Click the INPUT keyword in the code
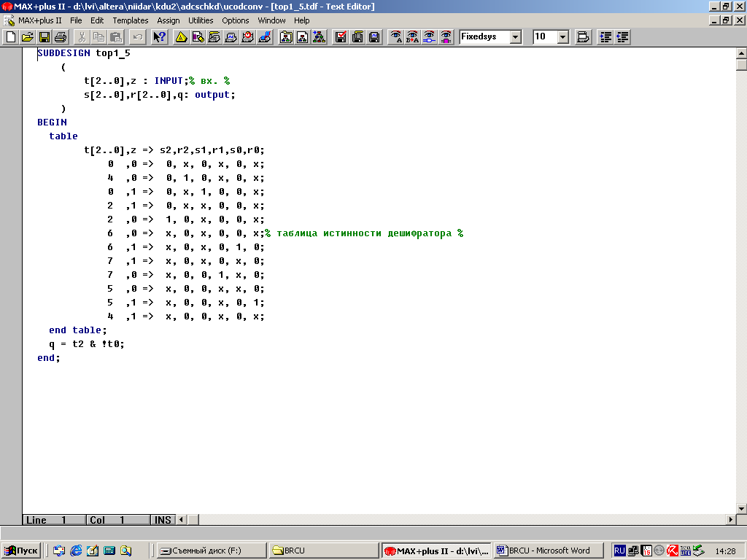The image size is (747, 560). pos(169,80)
